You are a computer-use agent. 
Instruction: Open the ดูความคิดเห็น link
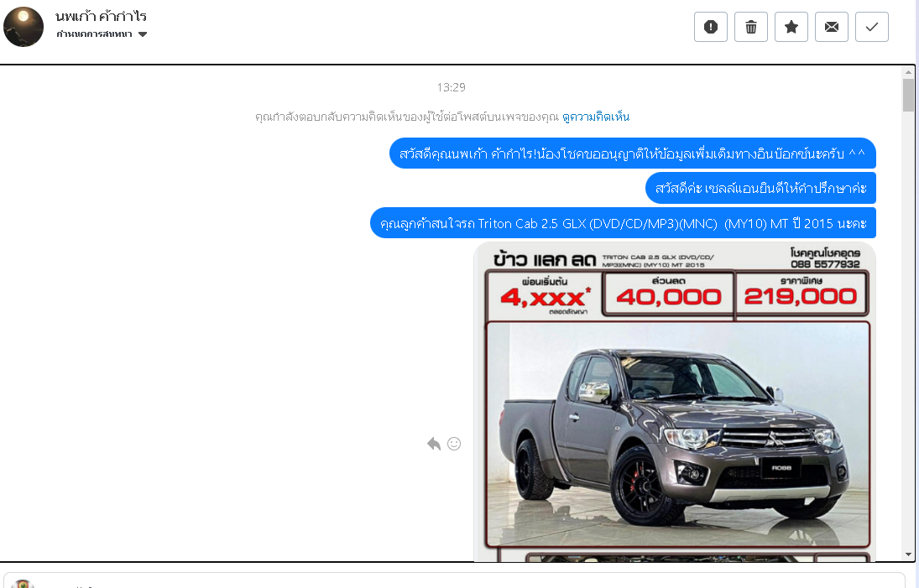596,117
